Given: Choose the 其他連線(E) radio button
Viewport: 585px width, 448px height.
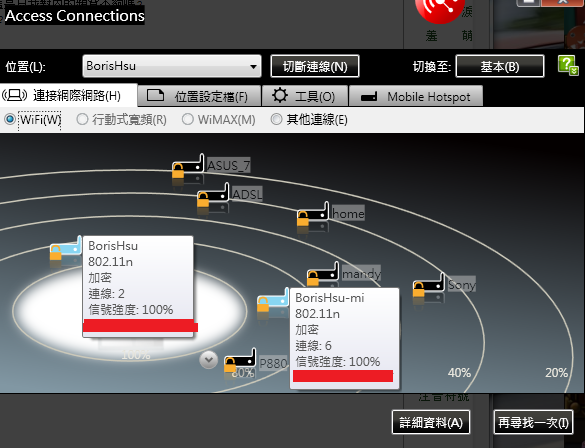Looking at the screenshot, I should pos(276,119).
